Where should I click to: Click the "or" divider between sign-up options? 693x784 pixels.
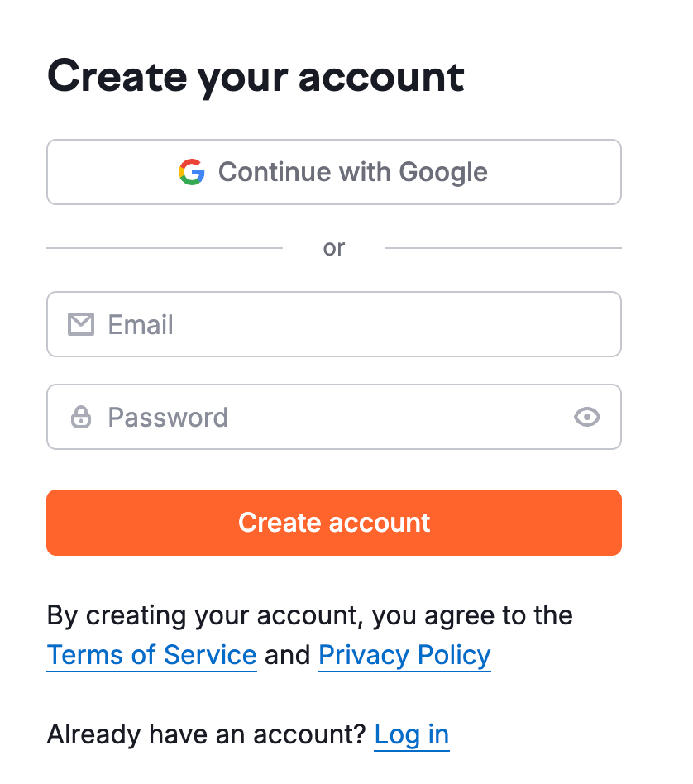[x=334, y=247]
